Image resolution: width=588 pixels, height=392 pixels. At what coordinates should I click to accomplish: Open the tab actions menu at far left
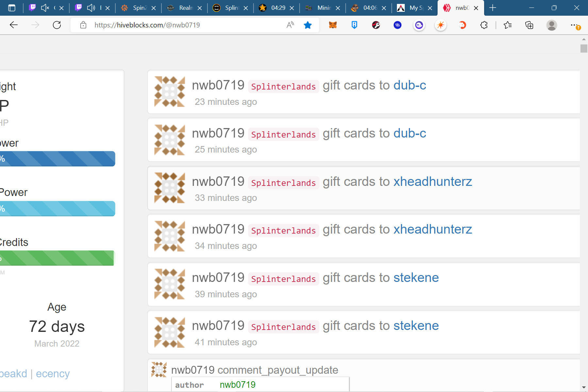(12, 8)
